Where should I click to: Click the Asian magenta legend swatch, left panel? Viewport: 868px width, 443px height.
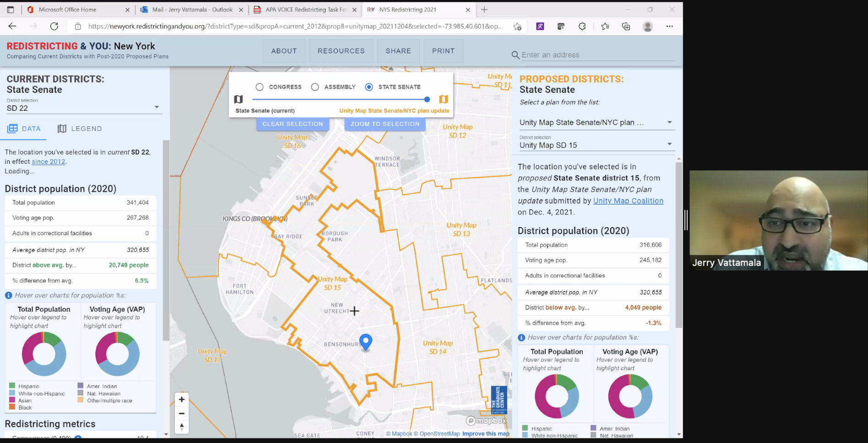click(x=12, y=400)
